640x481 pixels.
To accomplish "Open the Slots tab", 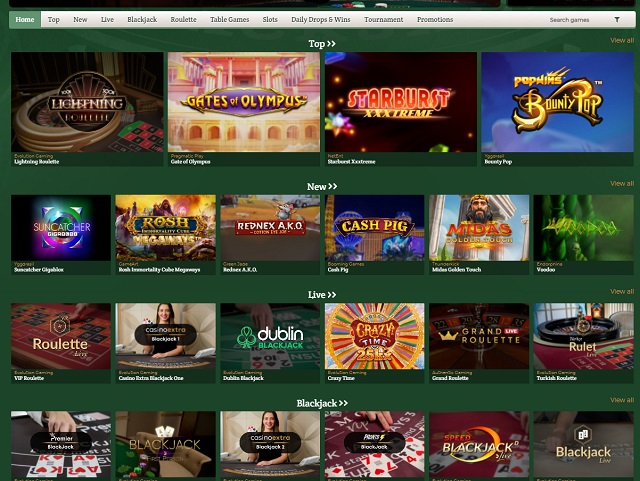I will tap(270, 20).
